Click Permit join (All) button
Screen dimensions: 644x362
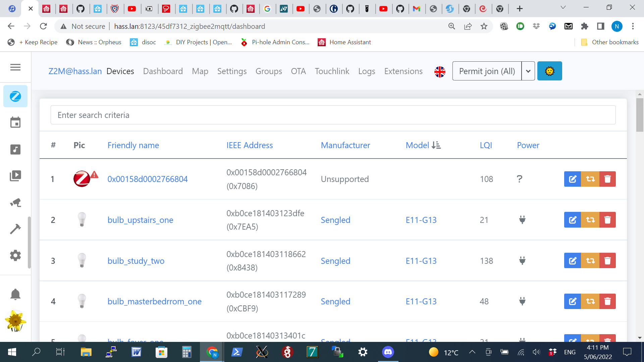(x=487, y=71)
